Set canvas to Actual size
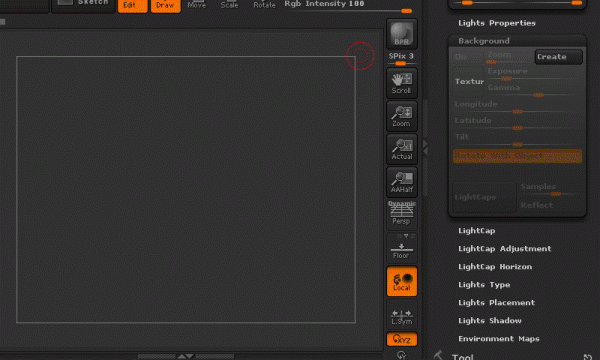The height and width of the screenshot is (360, 600). [401, 149]
